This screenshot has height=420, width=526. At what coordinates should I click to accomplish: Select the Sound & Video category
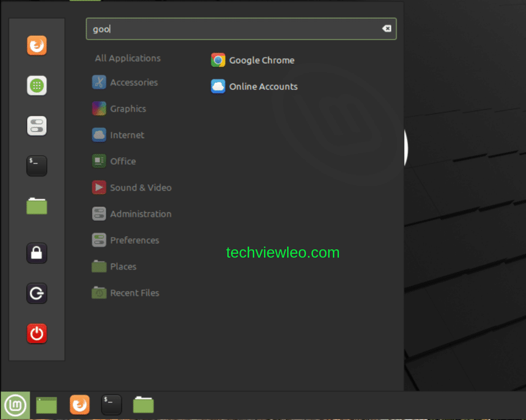[x=141, y=187]
